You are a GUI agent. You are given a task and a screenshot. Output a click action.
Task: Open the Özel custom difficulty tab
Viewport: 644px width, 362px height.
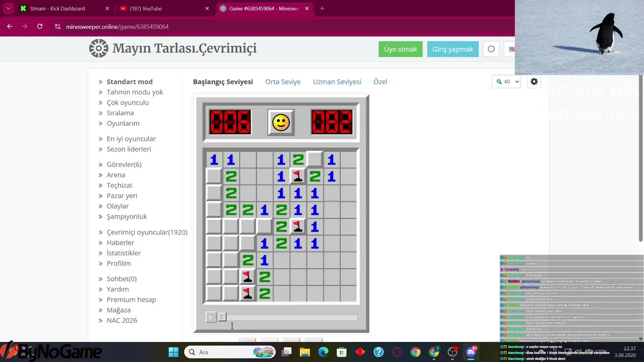click(380, 81)
